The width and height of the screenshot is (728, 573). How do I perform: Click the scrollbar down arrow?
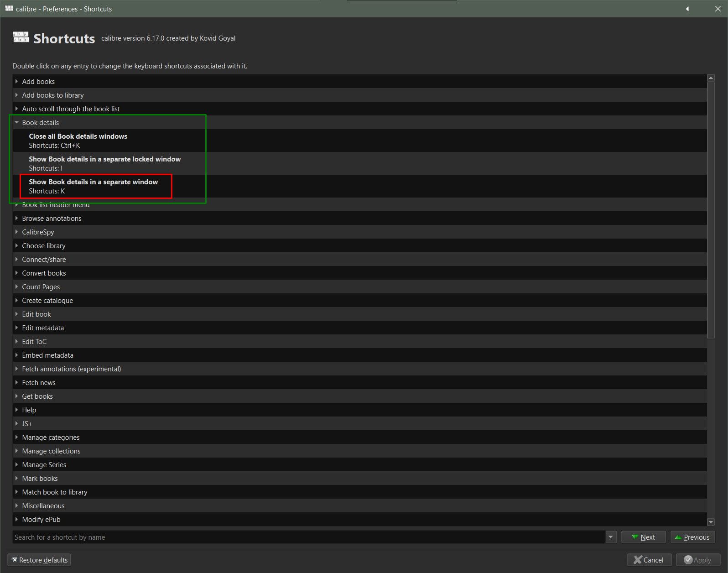(x=711, y=522)
